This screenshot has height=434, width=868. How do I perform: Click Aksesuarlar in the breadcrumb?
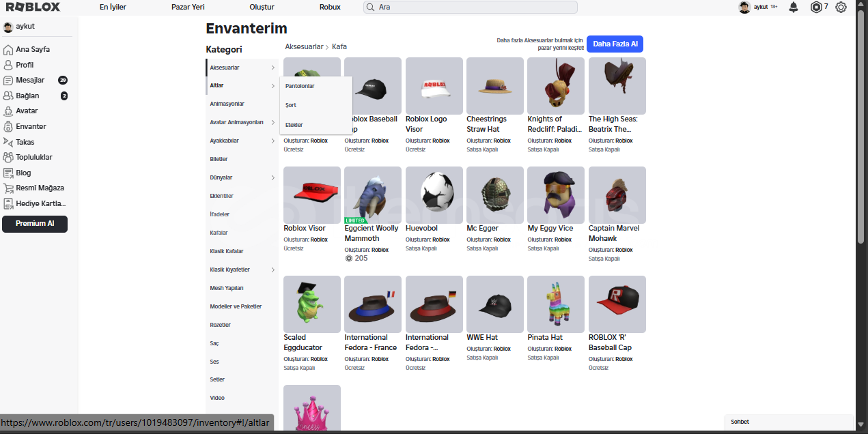pos(304,46)
